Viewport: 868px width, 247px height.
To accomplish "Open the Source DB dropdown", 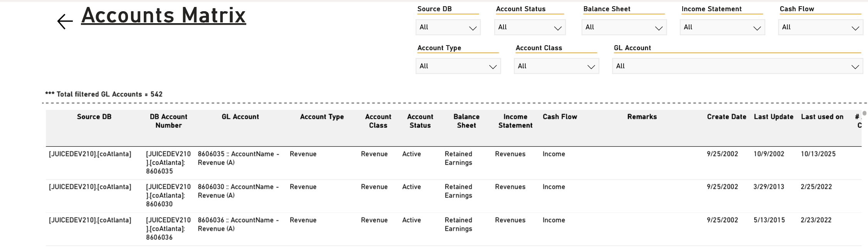I will pos(448,27).
